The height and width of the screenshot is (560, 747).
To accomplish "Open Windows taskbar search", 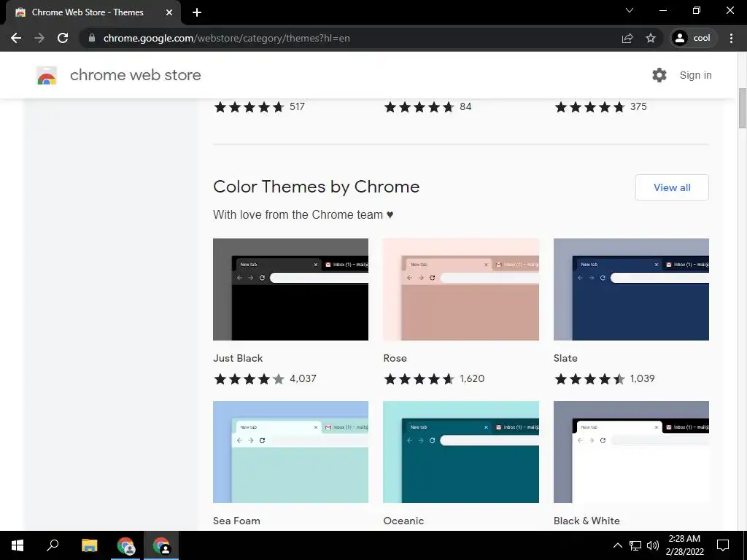I will click(53, 545).
